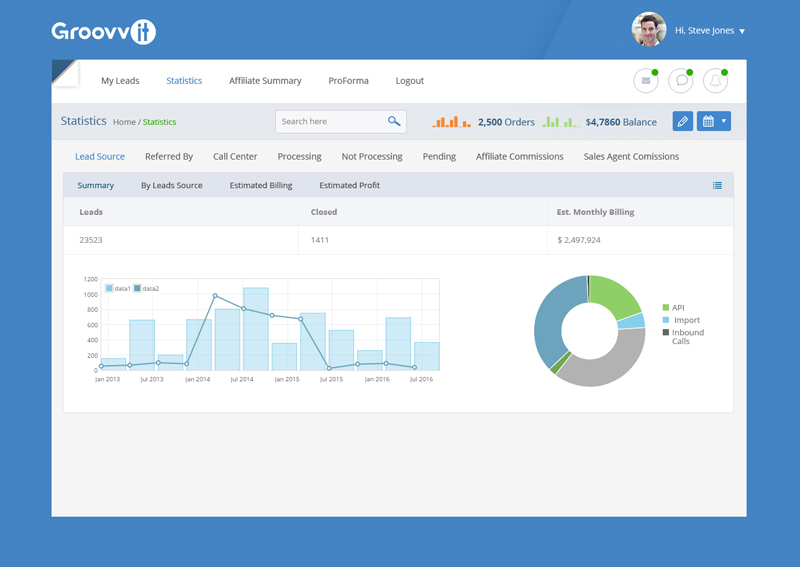Open the Affiliate Summary menu item
Screen dimensions: 800x567
pos(265,81)
